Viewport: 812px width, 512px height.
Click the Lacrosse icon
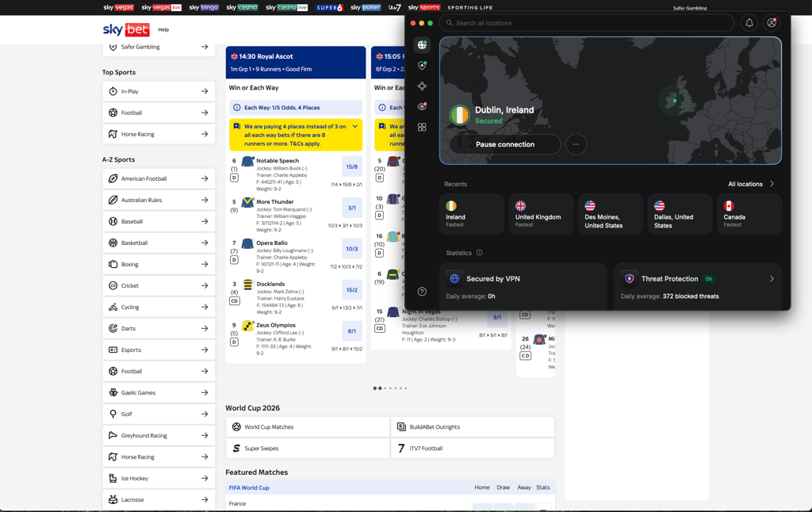(x=113, y=499)
